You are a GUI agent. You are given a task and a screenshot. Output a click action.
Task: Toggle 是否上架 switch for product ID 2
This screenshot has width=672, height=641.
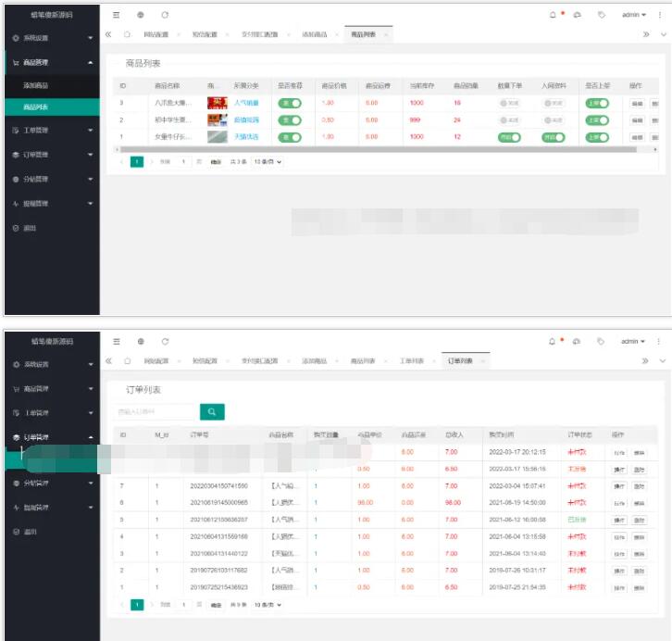(598, 120)
